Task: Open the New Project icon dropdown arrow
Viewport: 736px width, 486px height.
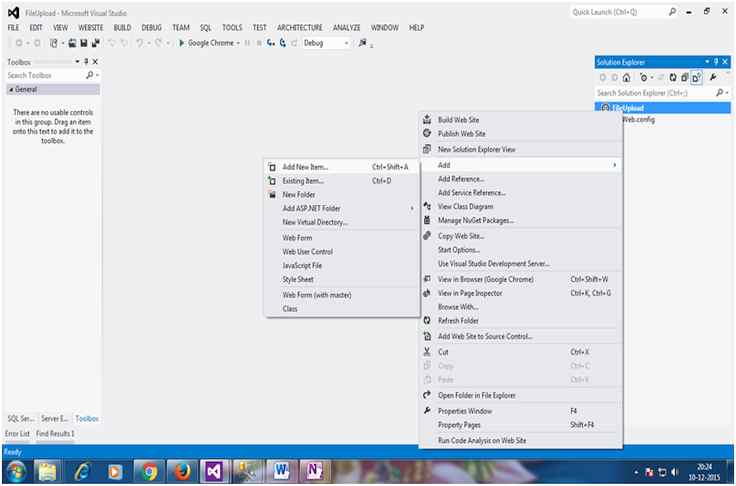Action: [62, 43]
